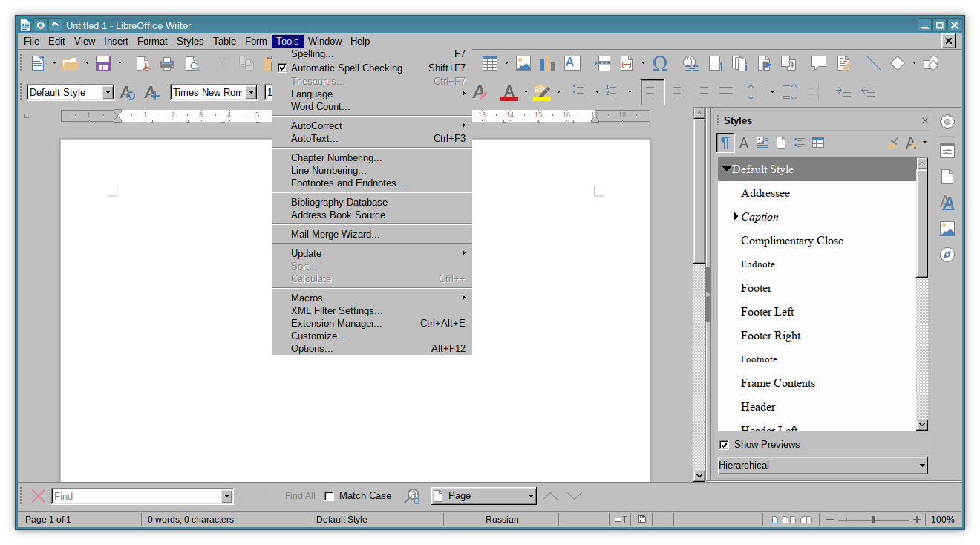The width and height of the screenshot is (980, 545).
Task: Open Chapter Numbering... dialog
Action: (x=371, y=157)
